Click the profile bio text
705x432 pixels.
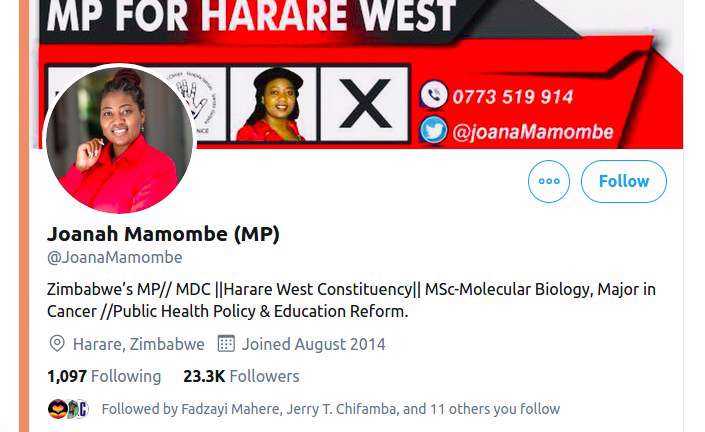point(351,300)
